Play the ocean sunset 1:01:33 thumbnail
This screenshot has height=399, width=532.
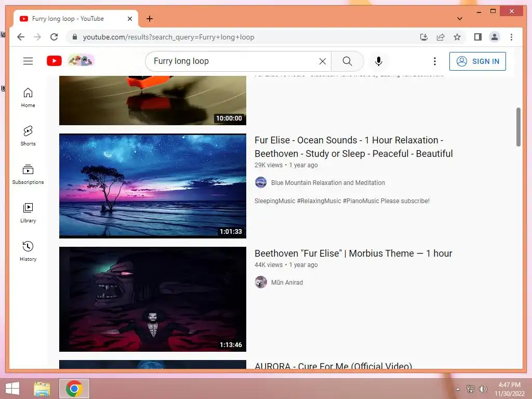(x=153, y=186)
